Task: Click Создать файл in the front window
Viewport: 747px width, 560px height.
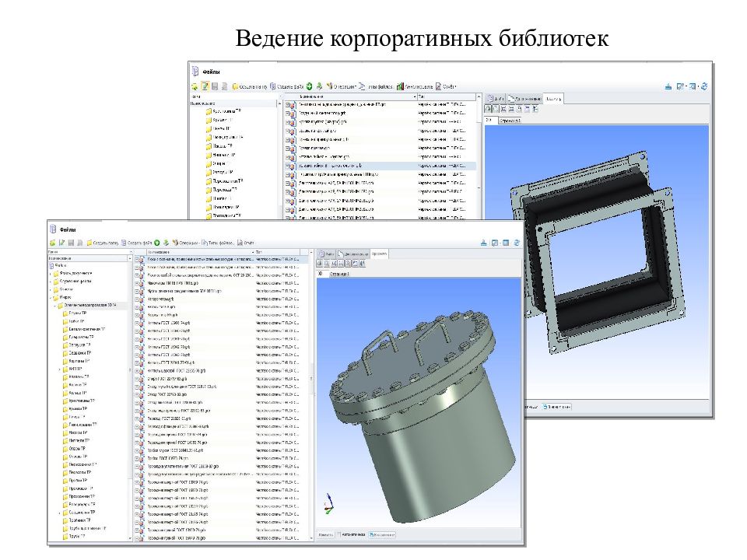Action: tap(137, 243)
